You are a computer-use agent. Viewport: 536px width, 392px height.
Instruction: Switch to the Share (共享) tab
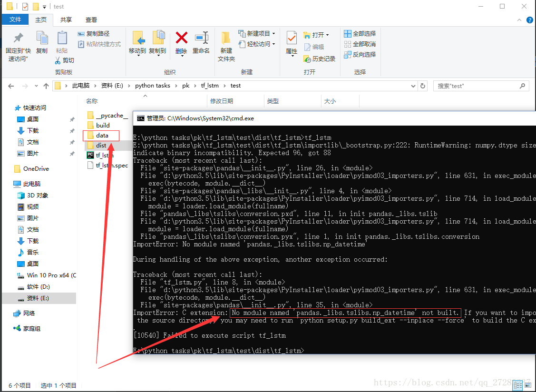[66, 20]
